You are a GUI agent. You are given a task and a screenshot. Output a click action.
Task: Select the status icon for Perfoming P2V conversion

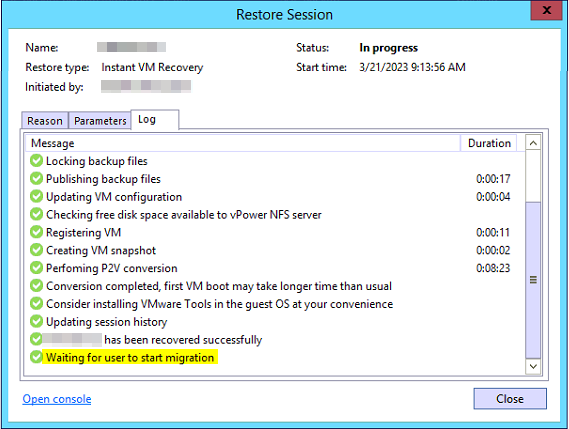point(36,268)
